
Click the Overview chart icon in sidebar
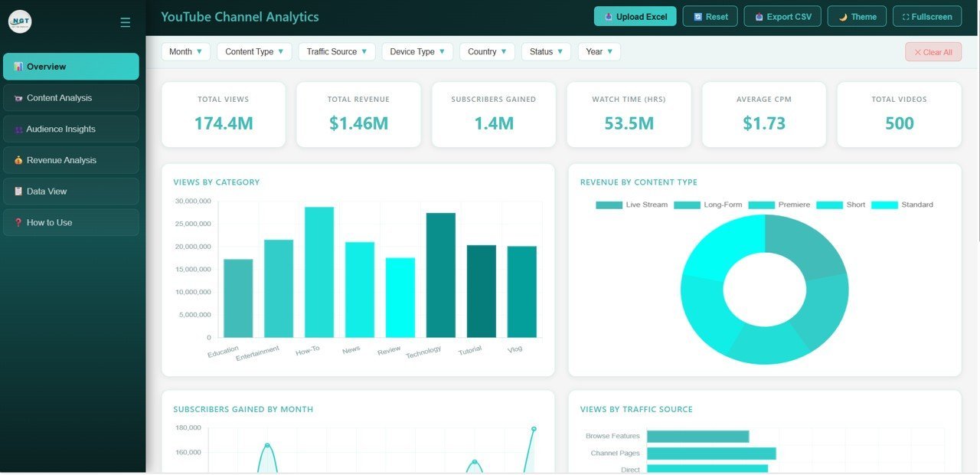pyautogui.click(x=18, y=67)
